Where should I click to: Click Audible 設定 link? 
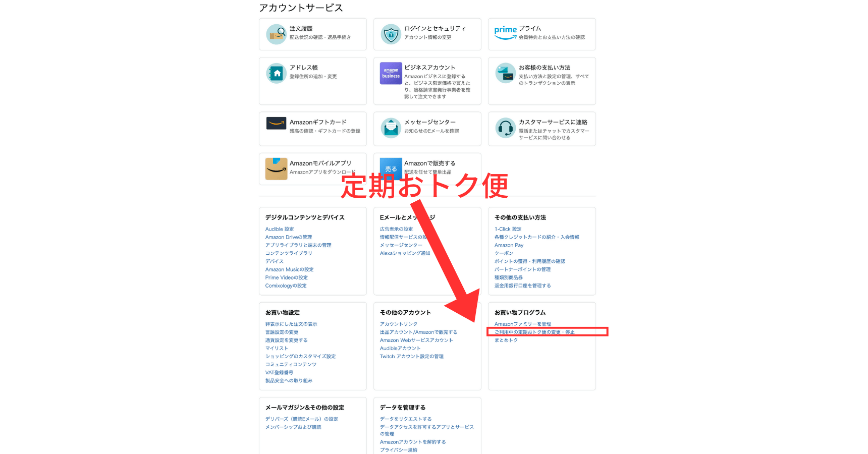point(279,229)
